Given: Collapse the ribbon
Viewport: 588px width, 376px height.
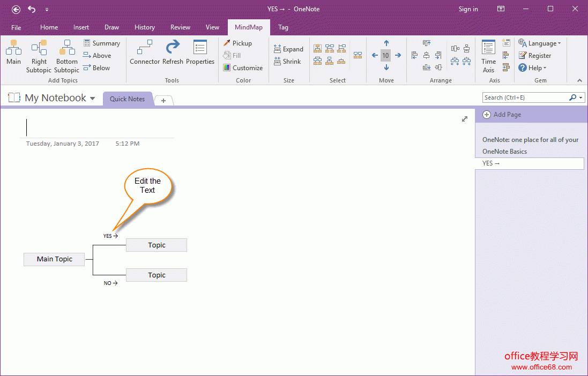Looking at the screenshot, I should (x=579, y=80).
